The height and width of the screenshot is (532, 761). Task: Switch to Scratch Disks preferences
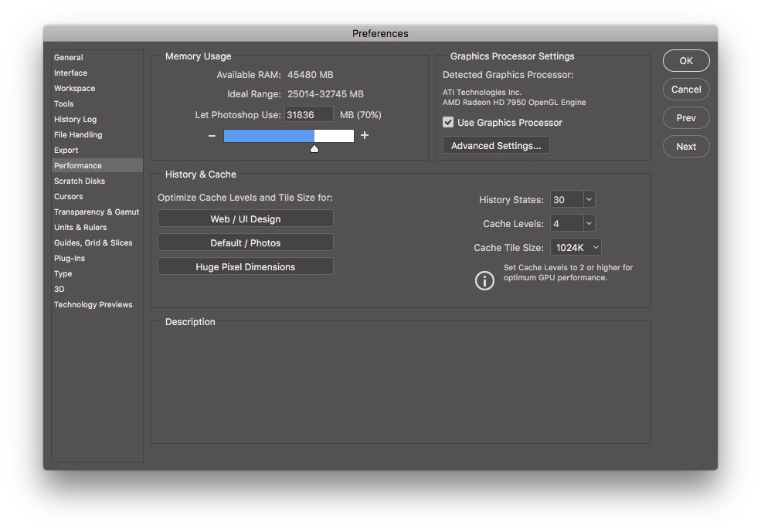pyautogui.click(x=79, y=181)
